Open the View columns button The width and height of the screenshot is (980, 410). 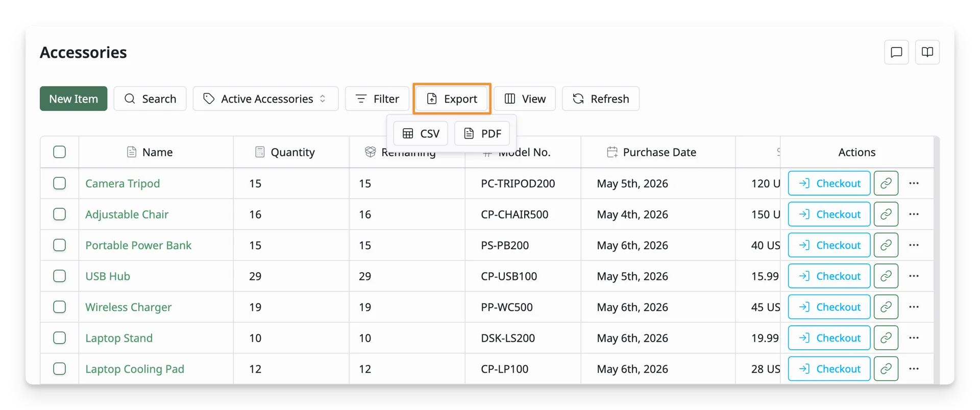[x=525, y=99]
